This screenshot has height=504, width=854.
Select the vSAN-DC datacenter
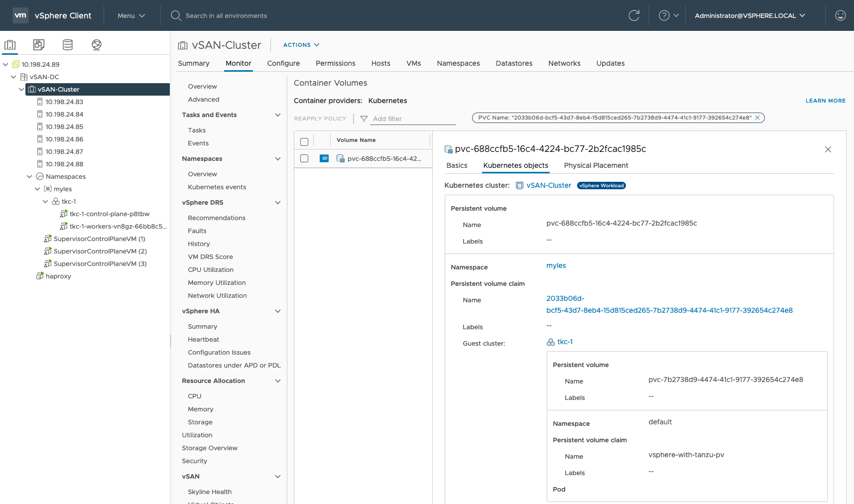click(x=44, y=77)
